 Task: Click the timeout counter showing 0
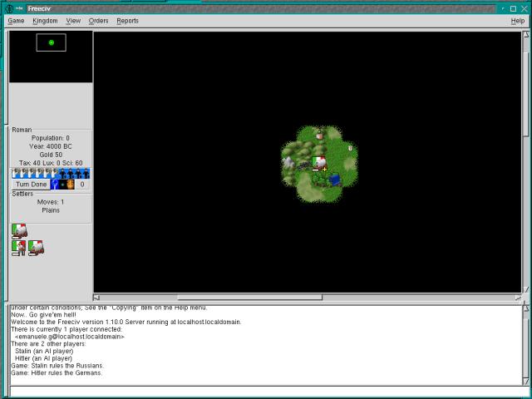[82, 185]
